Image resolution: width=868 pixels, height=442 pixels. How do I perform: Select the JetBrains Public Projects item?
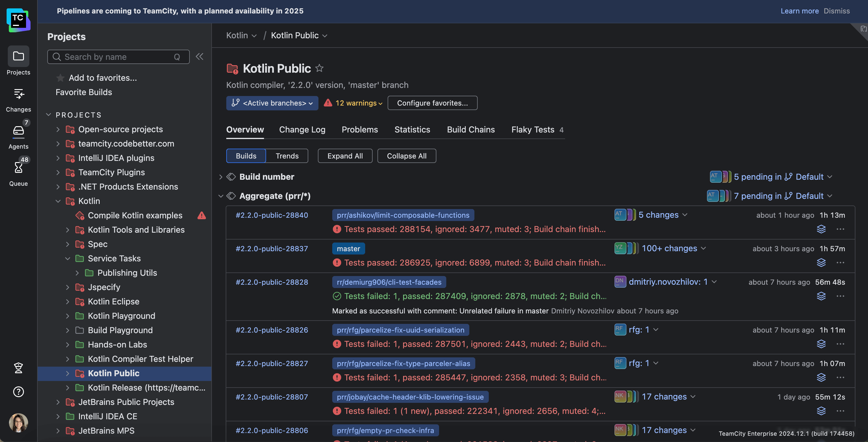coord(126,402)
